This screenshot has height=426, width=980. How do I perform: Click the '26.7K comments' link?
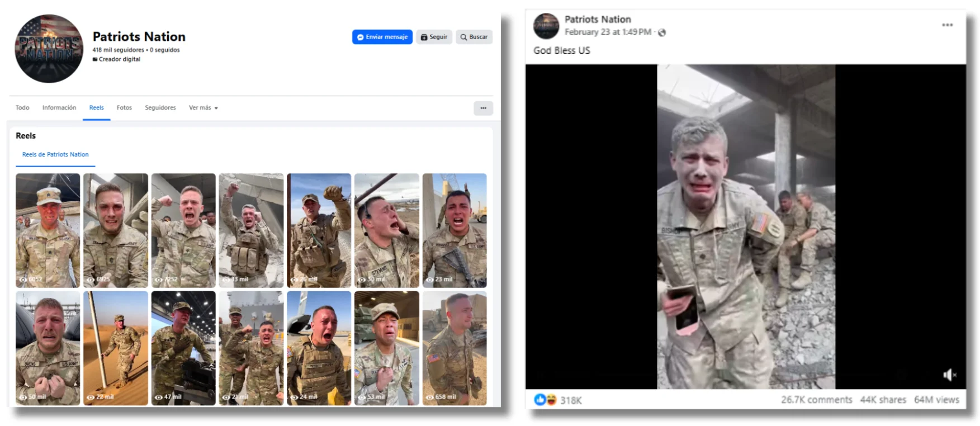coord(816,400)
